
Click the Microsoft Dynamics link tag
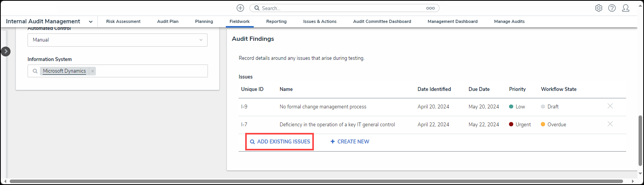tap(64, 71)
